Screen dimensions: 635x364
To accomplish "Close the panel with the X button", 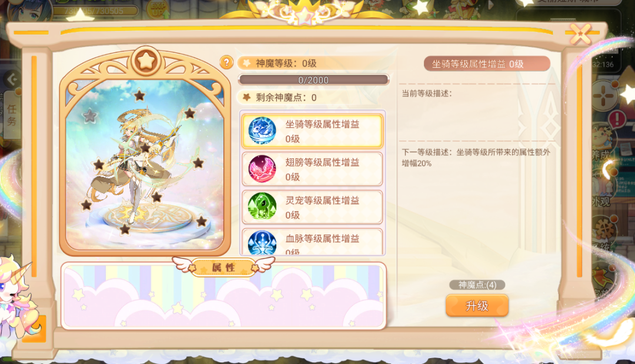I will tap(580, 34).
